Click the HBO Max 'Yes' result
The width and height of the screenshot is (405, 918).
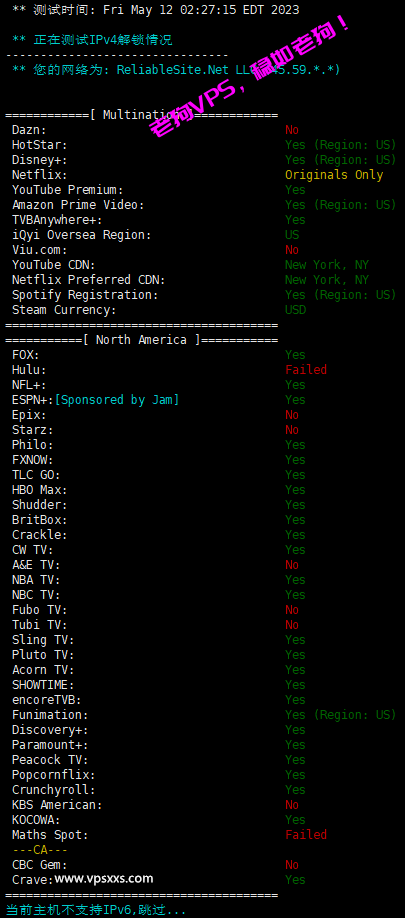pyautogui.click(x=295, y=490)
